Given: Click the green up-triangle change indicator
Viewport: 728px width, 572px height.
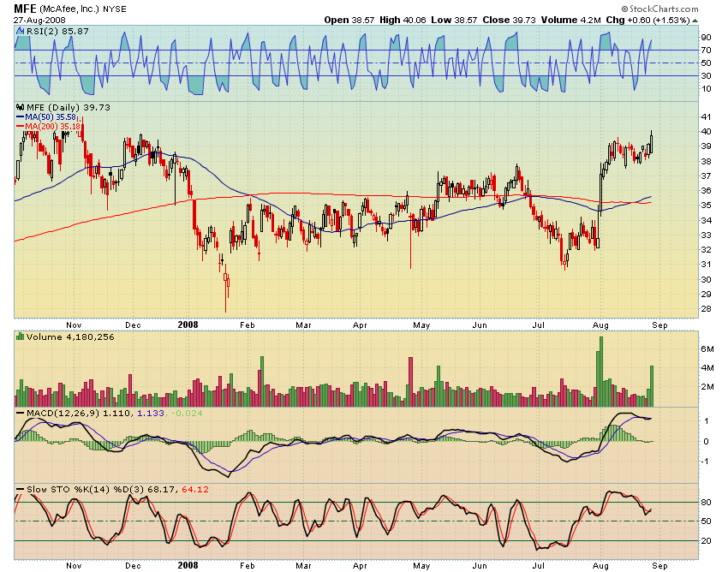Looking at the screenshot, I should tap(695, 21).
